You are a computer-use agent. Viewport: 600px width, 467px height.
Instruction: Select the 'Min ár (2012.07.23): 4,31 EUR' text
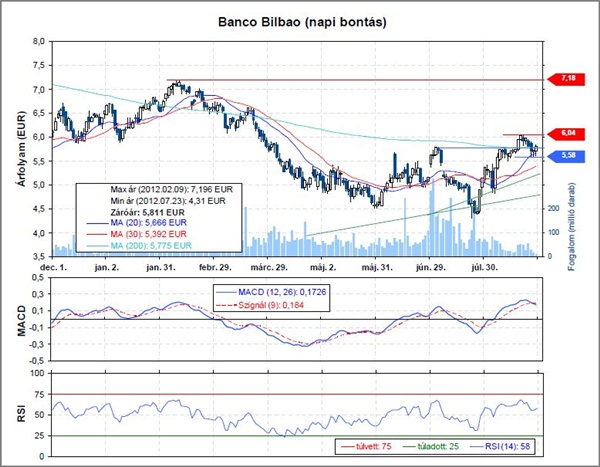click(168, 201)
